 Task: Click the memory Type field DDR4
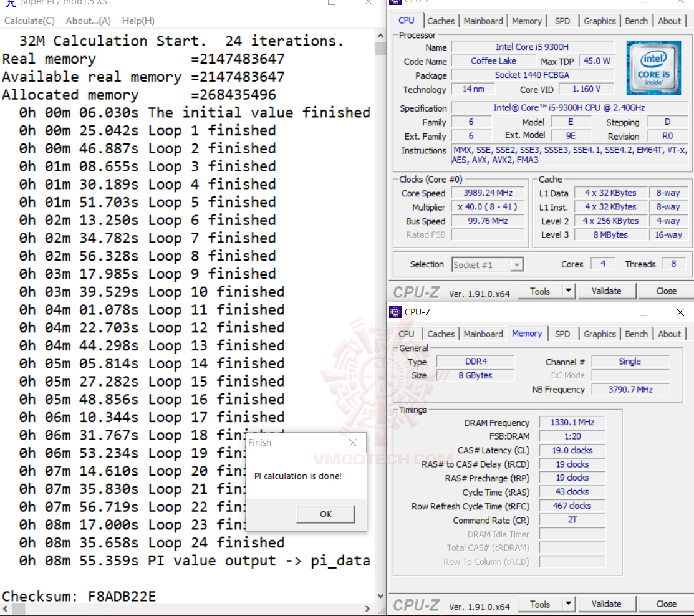(476, 362)
